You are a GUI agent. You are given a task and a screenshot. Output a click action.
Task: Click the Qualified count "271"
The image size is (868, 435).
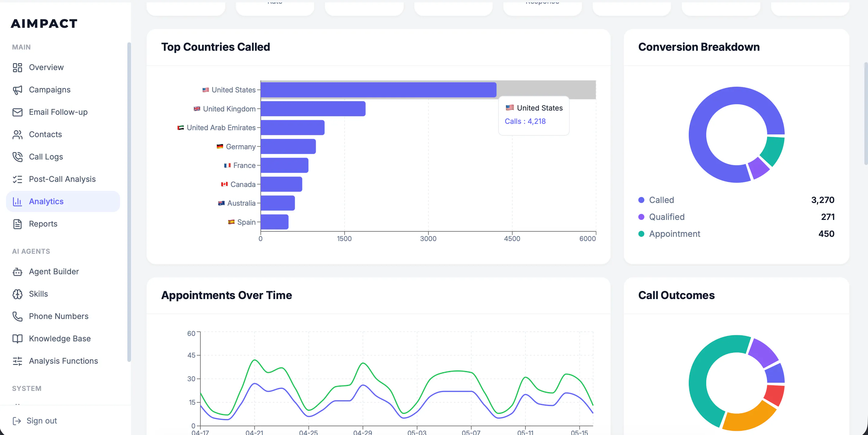point(828,217)
